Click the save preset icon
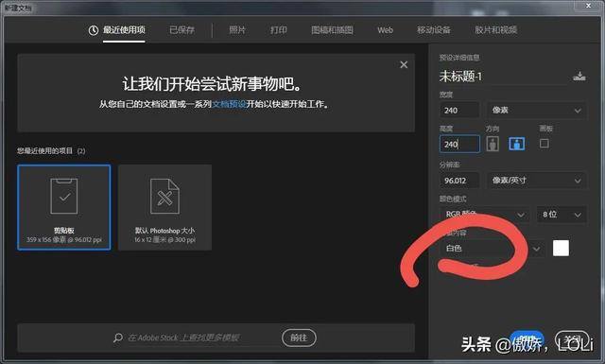The image size is (605, 364). coord(579,77)
